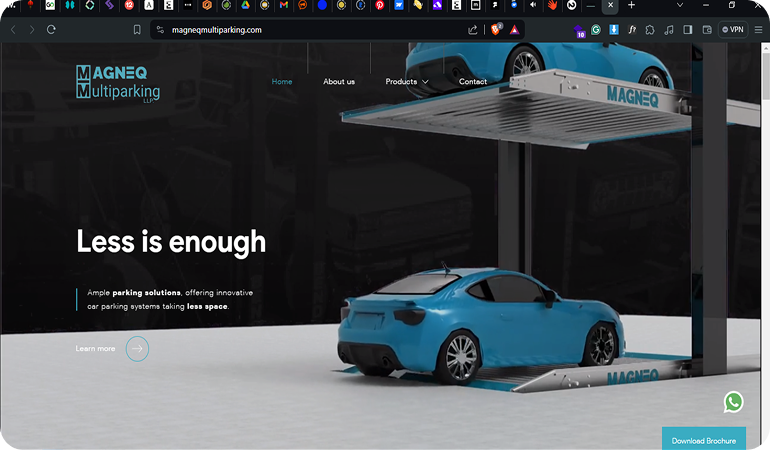
Task: Switch to the red 12 badge tab
Action: [x=129, y=5]
